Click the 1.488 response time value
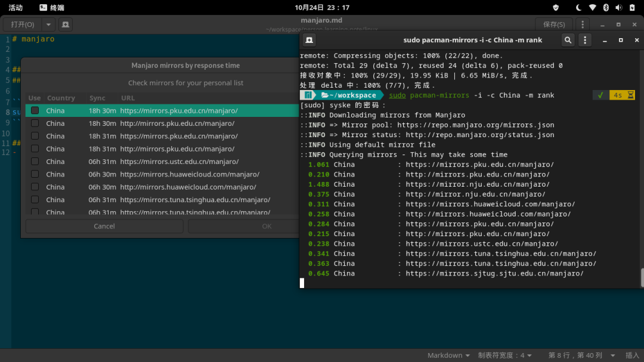 coord(318,184)
